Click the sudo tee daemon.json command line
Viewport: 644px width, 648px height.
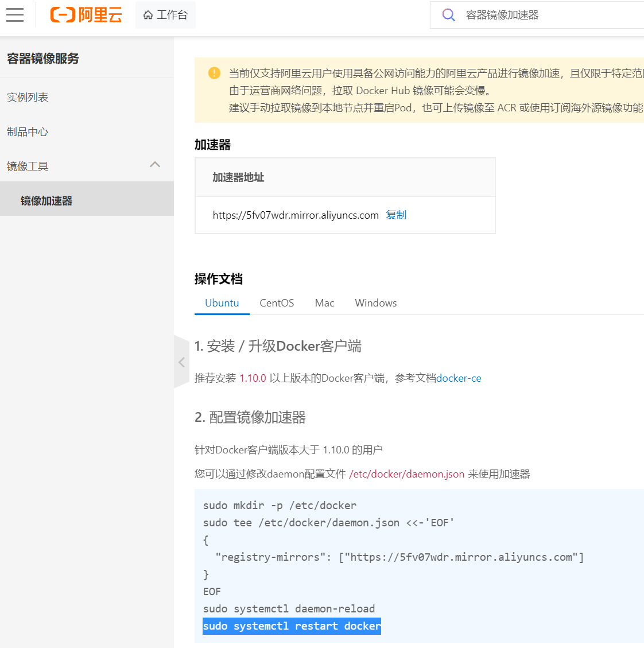coord(329,523)
